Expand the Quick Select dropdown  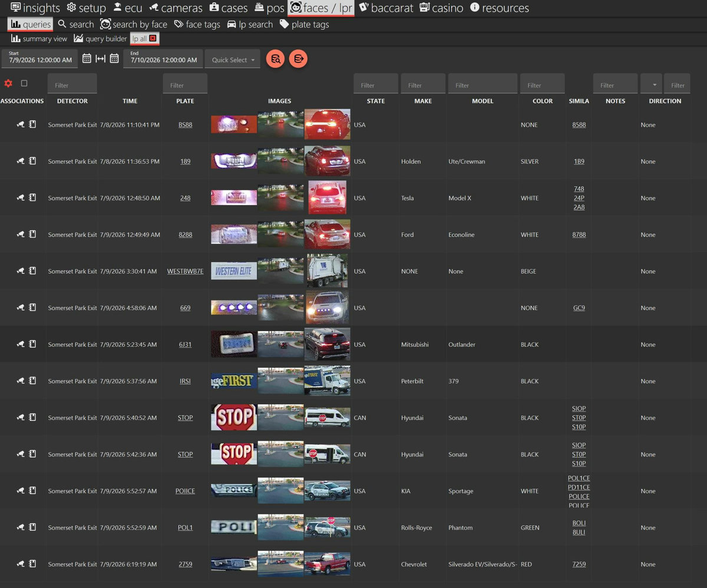pos(233,59)
